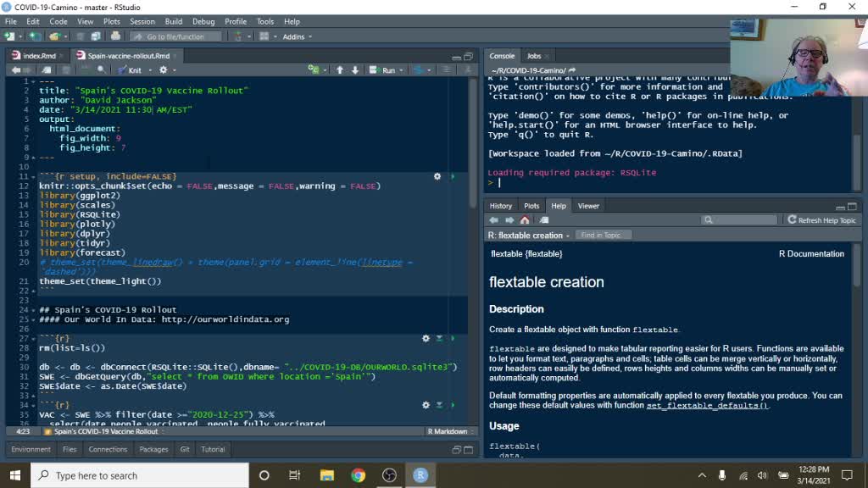Go back to previous source location

point(16,70)
